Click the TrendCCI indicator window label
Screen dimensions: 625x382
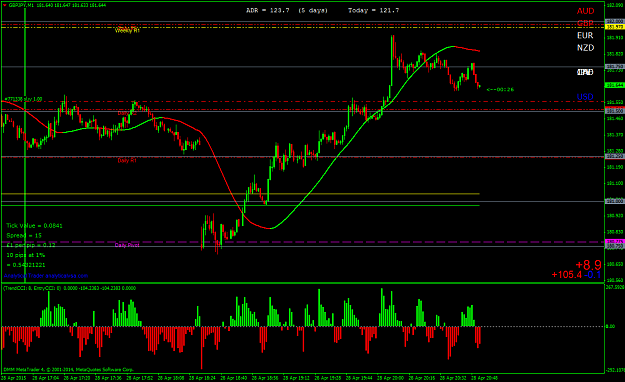coord(69,288)
